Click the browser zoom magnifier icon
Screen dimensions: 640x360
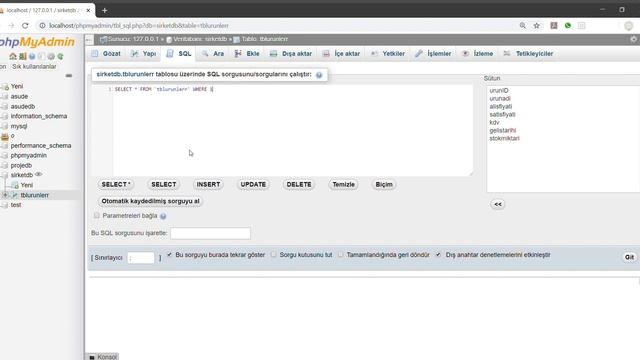pos(522,25)
